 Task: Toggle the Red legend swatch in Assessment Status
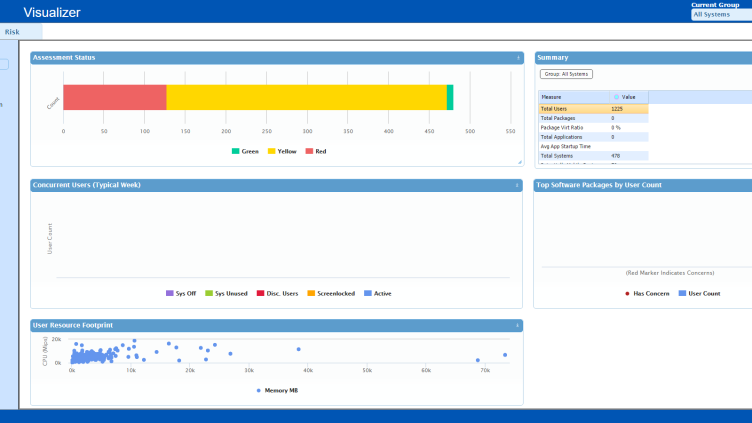[x=309, y=151]
